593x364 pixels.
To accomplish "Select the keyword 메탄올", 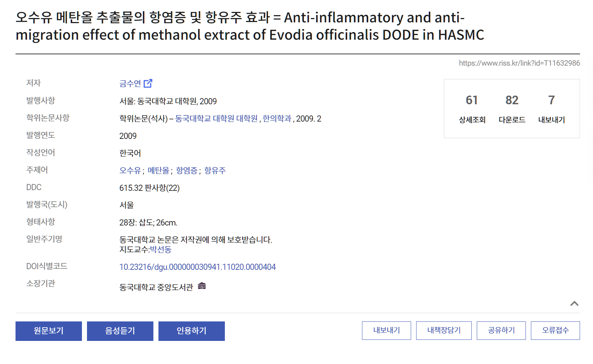I will click(x=158, y=170).
